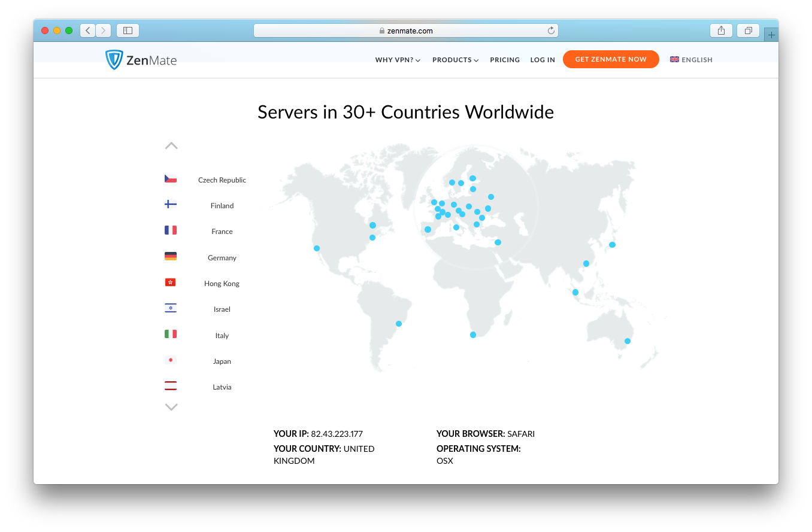
Task: Open the Safari share menu
Action: tap(722, 31)
